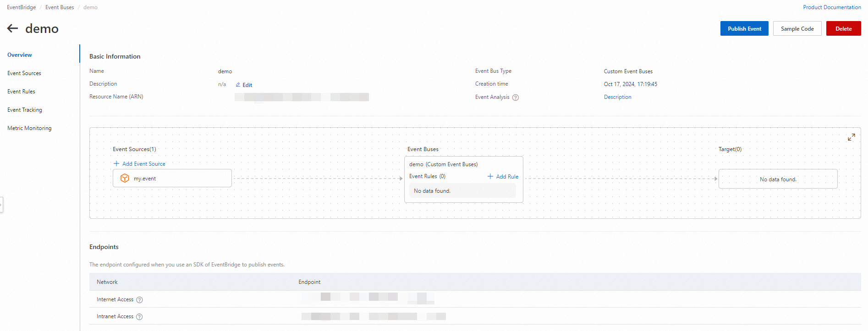868x331 pixels.
Task: Click the Event Rules (0) label
Action: tap(427, 176)
